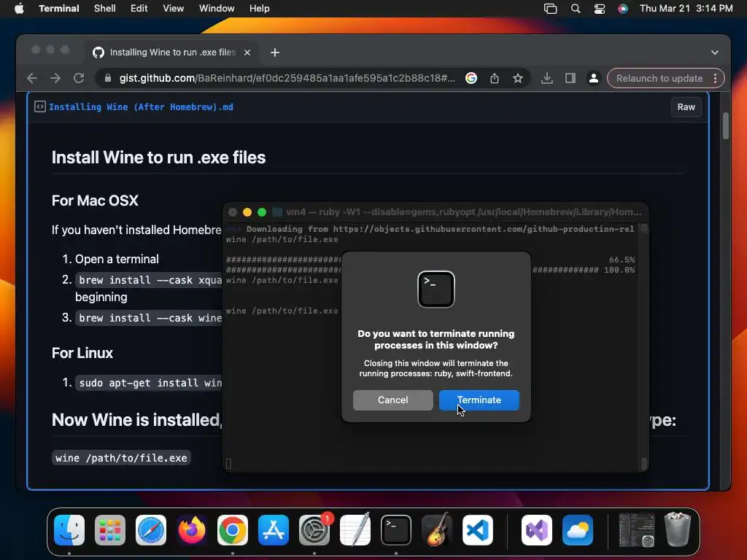Select the Installing Wine to run .exe files tab

[x=171, y=52]
